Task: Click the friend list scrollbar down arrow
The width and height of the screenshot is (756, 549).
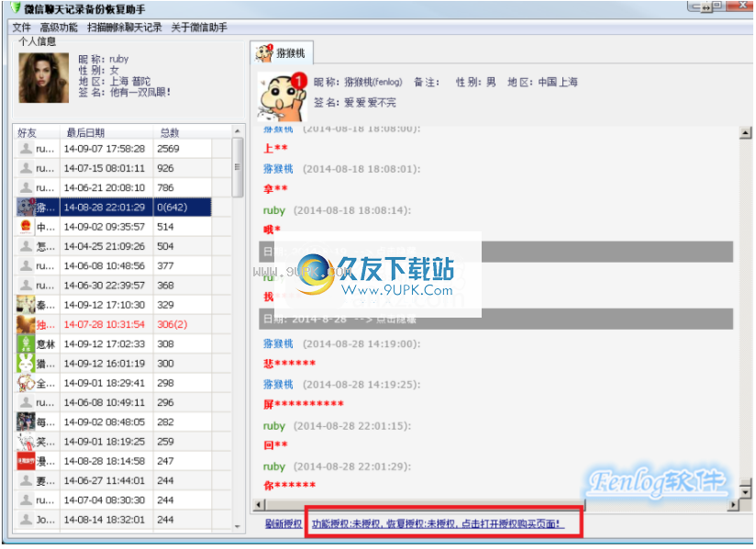Action: pos(238,526)
